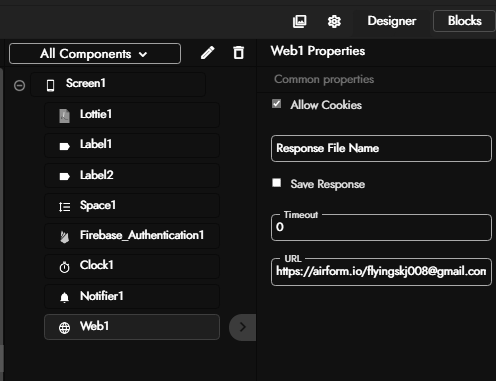The height and width of the screenshot is (381, 496).
Task: Click the Web1 globe icon
Action: coord(64,328)
